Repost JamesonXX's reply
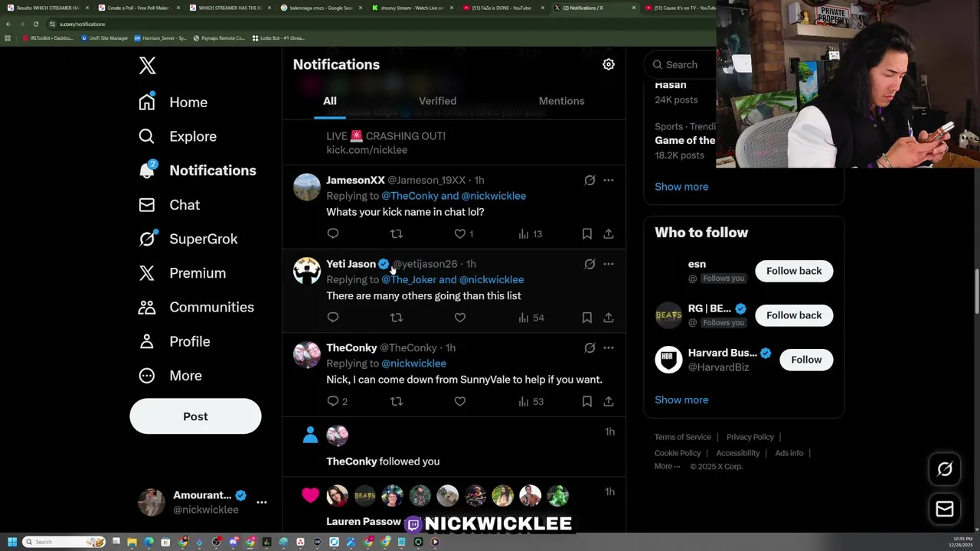Viewport: 980px width, 551px height. click(x=397, y=233)
